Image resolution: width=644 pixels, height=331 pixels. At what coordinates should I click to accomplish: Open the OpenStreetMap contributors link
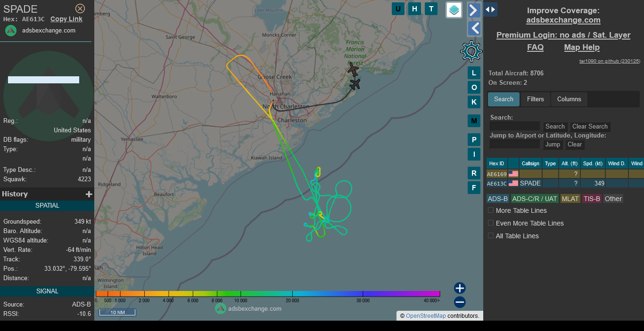point(426,316)
